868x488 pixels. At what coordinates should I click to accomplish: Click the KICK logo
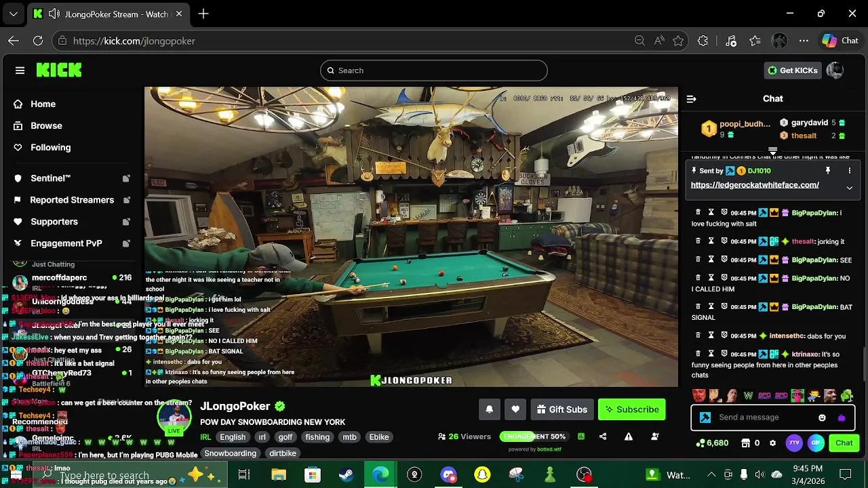click(59, 70)
